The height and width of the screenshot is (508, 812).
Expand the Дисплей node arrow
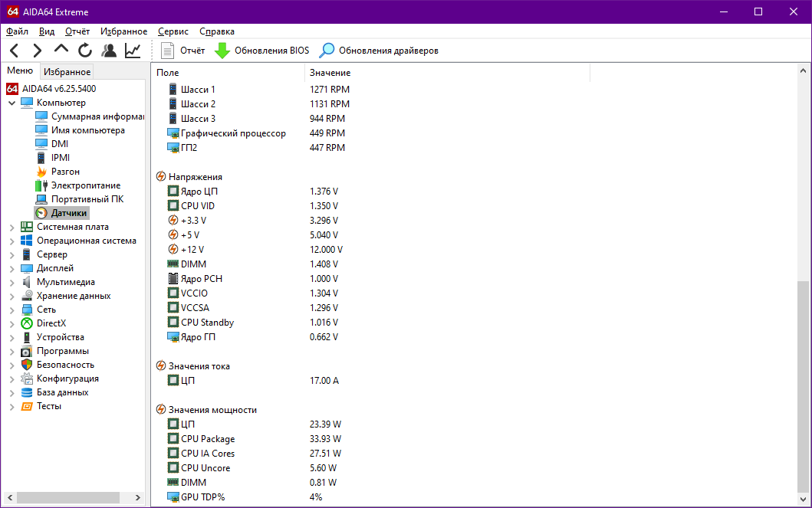[x=12, y=268]
